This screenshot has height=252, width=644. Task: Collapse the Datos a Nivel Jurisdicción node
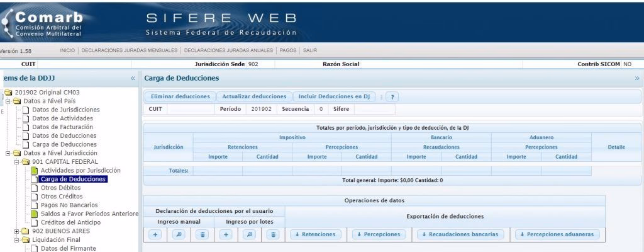tap(8, 153)
